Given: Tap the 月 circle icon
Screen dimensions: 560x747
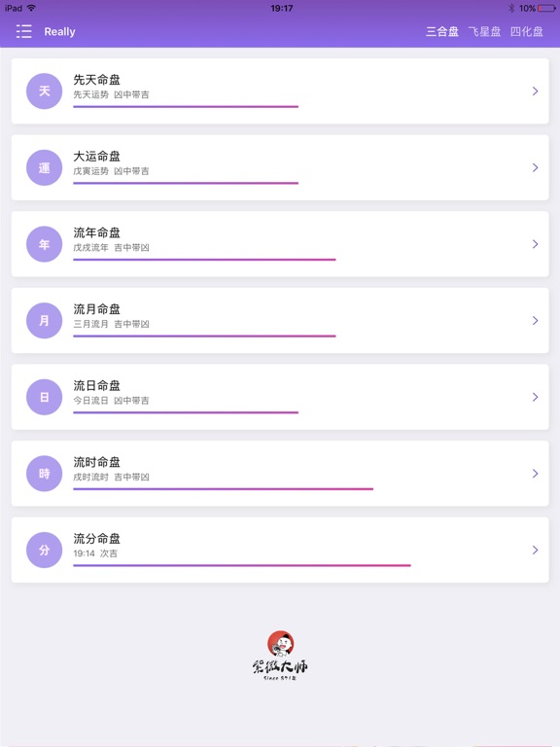Looking at the screenshot, I should [x=45, y=321].
